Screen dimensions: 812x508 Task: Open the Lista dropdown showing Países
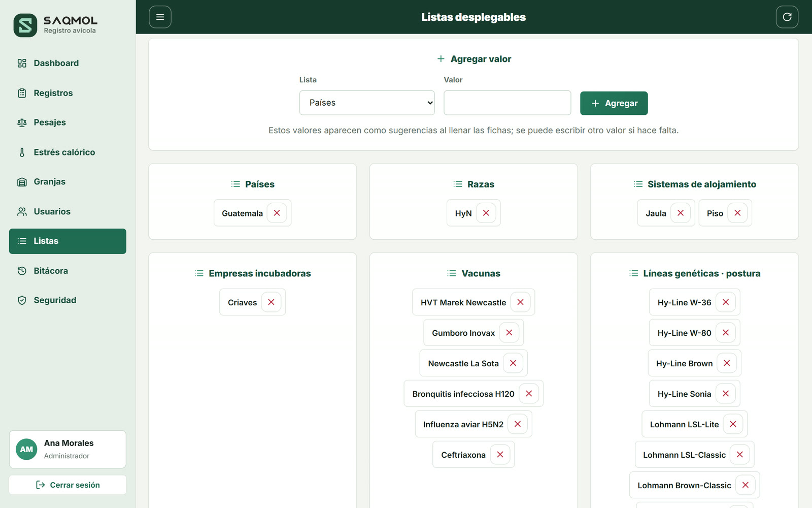367,103
